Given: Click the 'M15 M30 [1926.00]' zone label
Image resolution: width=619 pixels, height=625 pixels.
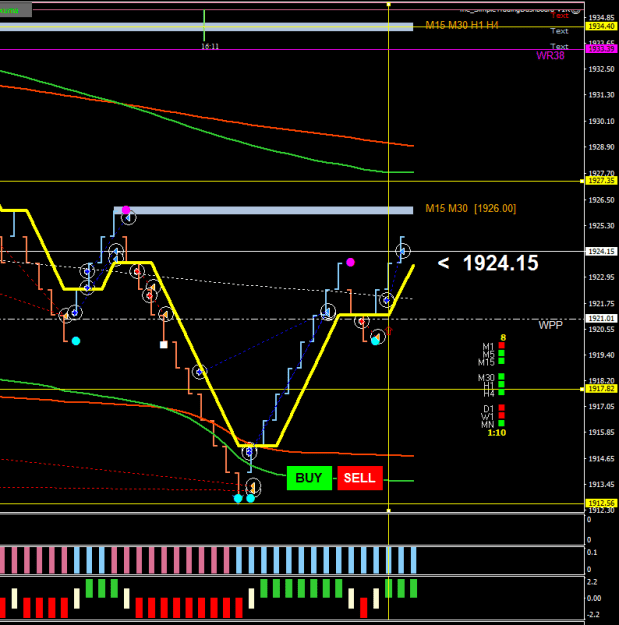Looking at the screenshot, I should click(471, 208).
